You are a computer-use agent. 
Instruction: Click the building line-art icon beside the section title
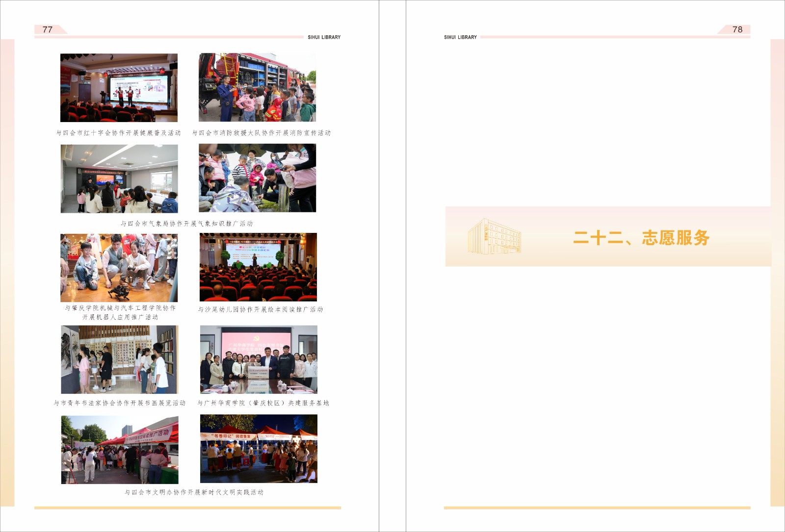tap(494, 237)
